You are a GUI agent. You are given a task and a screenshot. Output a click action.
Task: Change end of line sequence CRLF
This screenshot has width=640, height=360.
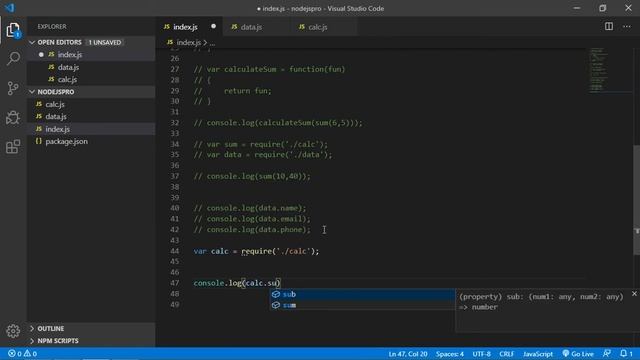coord(507,354)
